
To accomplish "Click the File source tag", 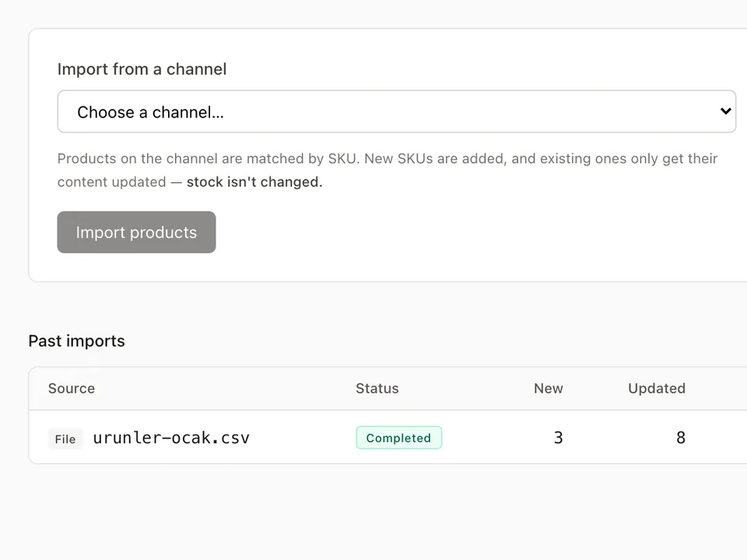I will pyautogui.click(x=65, y=439).
